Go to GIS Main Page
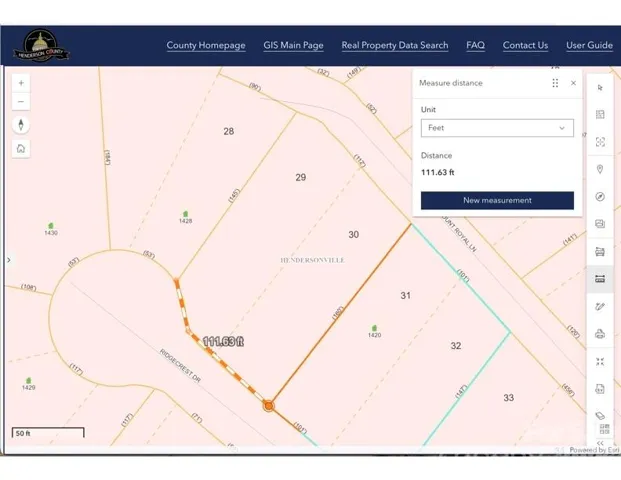The height and width of the screenshot is (480, 621). click(x=293, y=45)
